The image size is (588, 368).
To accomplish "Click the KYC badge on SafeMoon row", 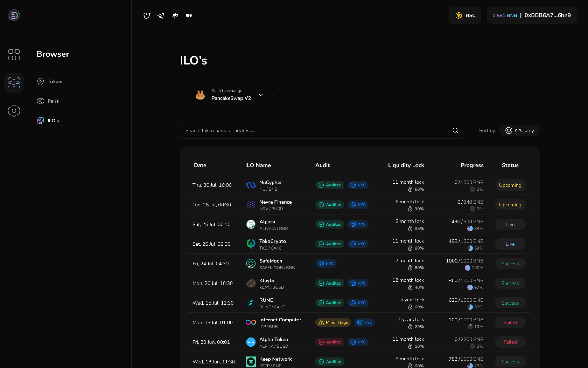I will coord(326,264).
